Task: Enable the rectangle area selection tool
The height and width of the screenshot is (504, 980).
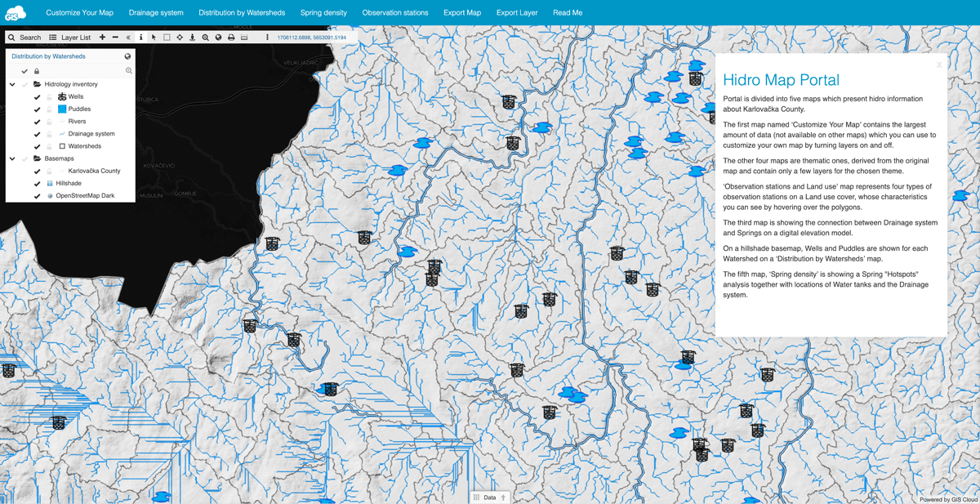Action: [x=166, y=37]
